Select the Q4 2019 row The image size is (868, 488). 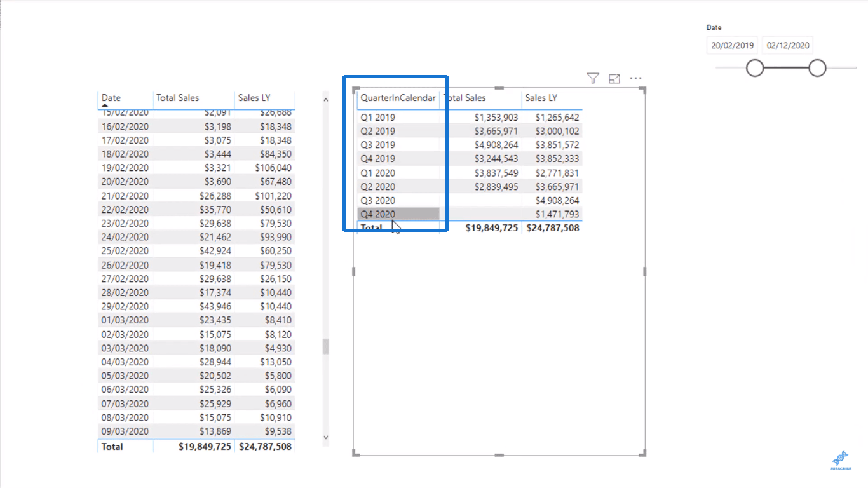coord(470,159)
